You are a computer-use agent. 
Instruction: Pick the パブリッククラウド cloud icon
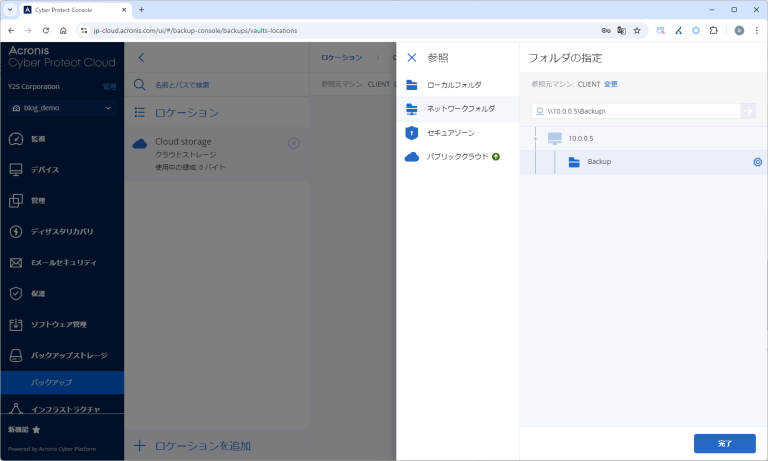point(411,157)
